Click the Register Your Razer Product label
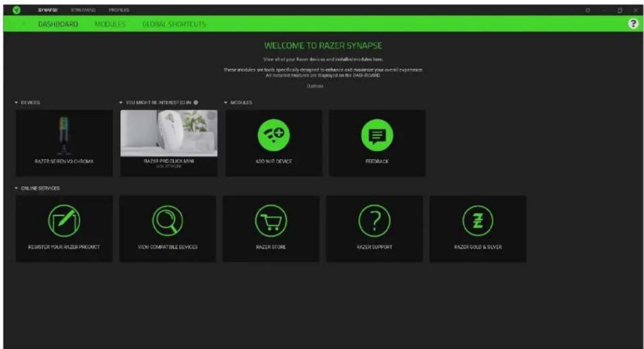 coord(64,247)
